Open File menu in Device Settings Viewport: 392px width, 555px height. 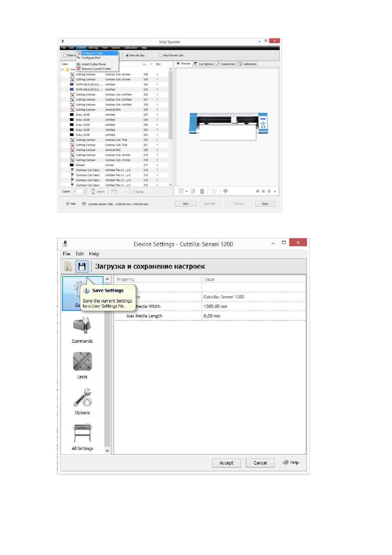[x=67, y=254]
